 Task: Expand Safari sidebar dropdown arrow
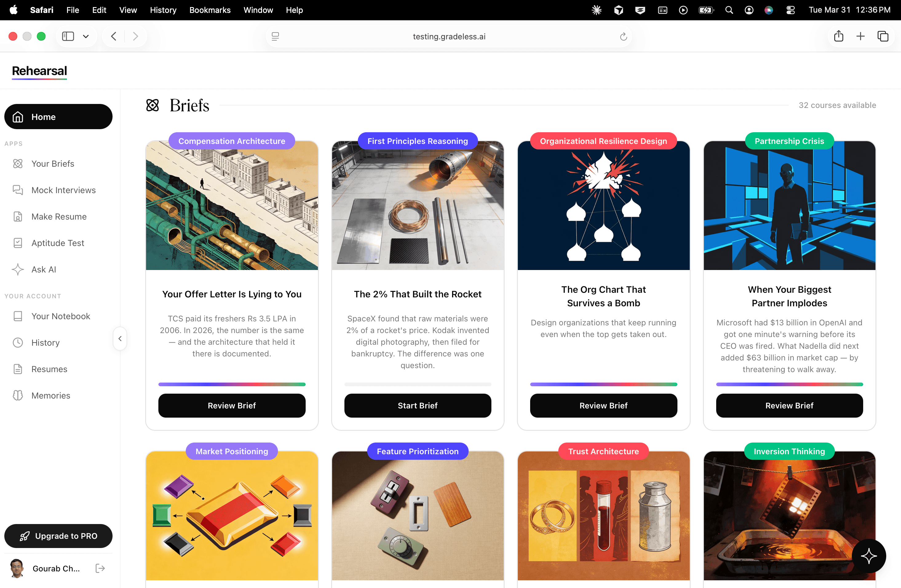86,36
